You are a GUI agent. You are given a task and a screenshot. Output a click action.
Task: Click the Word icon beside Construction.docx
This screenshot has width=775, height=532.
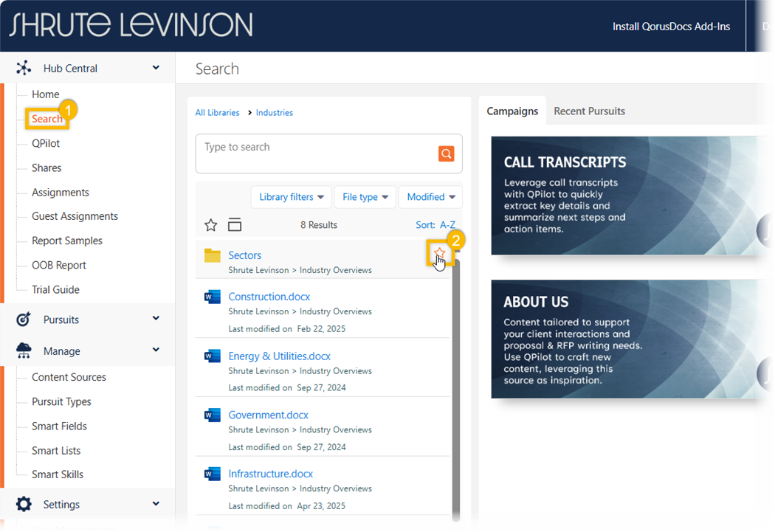213,297
